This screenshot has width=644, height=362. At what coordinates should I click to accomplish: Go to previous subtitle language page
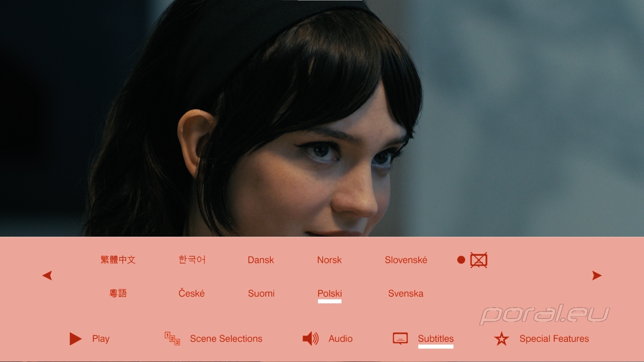click(x=47, y=276)
